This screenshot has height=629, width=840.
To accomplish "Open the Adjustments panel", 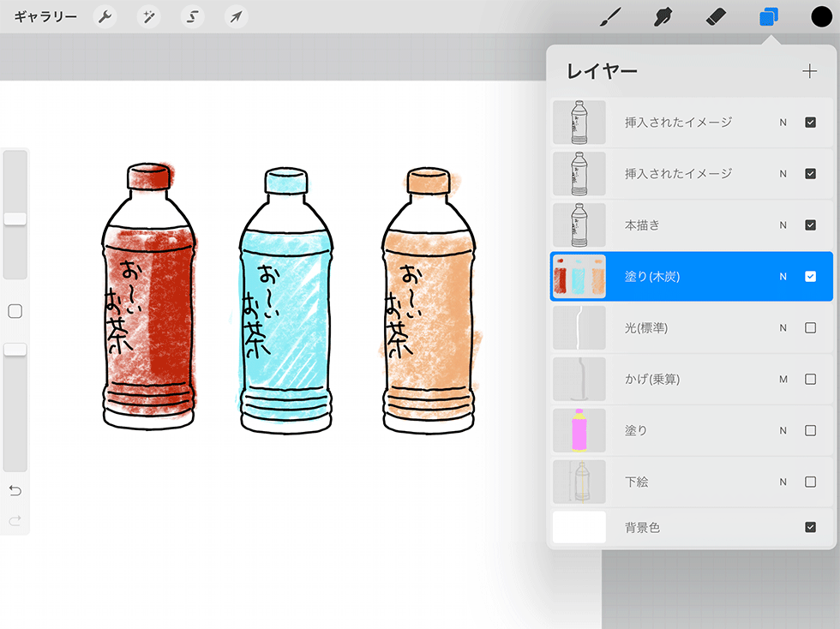I will (x=148, y=16).
